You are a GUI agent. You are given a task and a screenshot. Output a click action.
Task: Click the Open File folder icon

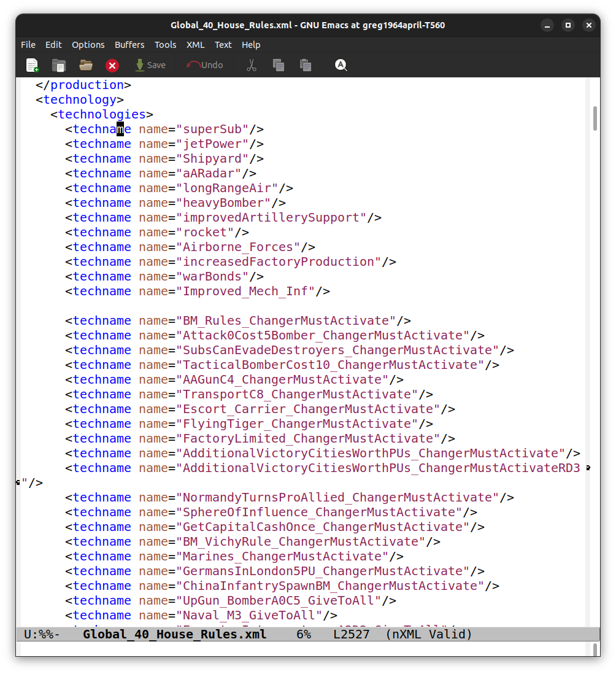pyautogui.click(x=86, y=65)
